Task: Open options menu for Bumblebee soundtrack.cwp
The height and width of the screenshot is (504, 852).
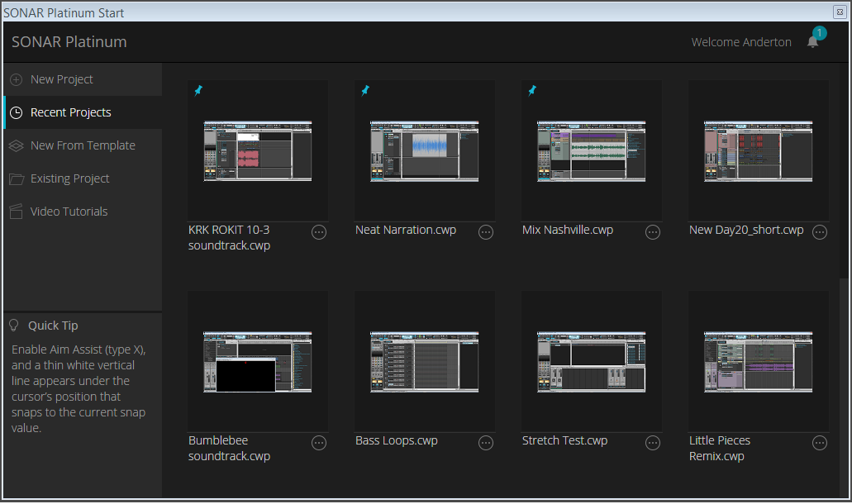Action: [x=319, y=443]
